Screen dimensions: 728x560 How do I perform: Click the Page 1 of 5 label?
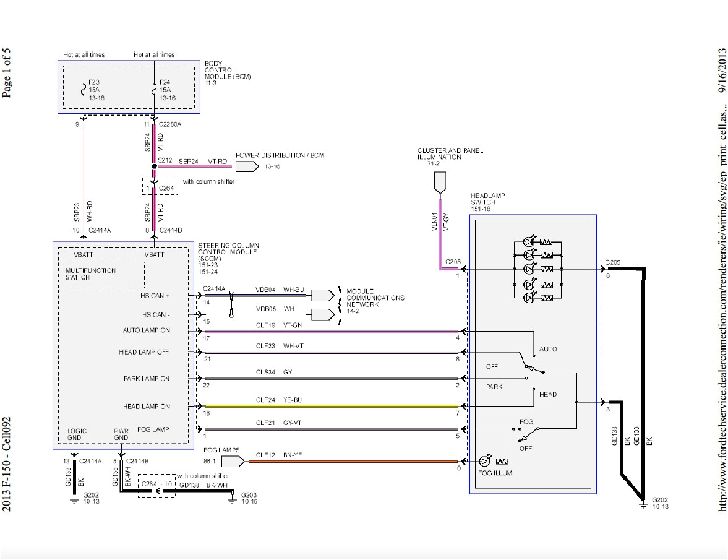click(8, 70)
